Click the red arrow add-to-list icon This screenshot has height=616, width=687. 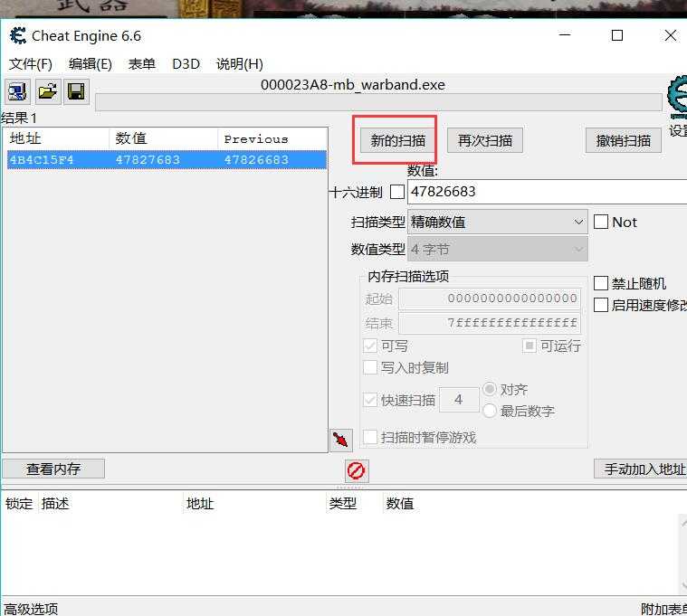pos(341,439)
